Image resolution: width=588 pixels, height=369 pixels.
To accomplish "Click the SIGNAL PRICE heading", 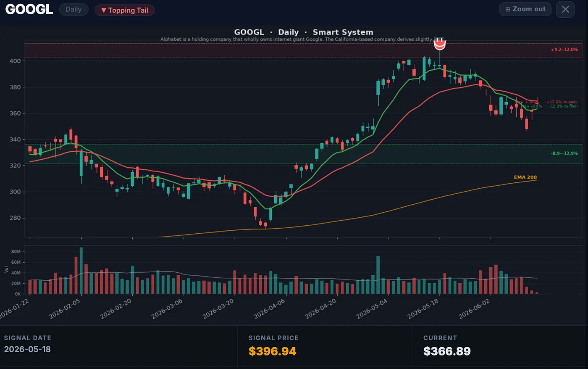I will click(273, 338).
